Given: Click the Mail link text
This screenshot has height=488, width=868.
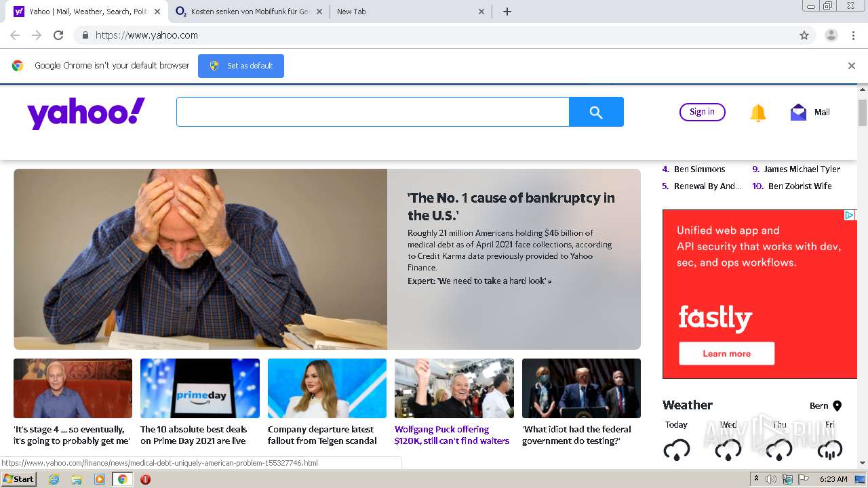Looking at the screenshot, I should click(822, 113).
